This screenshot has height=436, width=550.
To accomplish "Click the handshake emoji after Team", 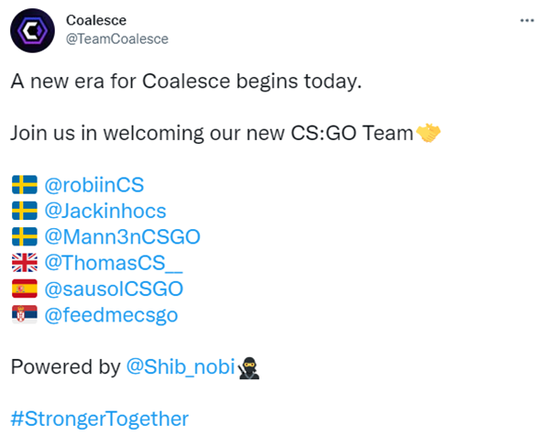I will [428, 133].
